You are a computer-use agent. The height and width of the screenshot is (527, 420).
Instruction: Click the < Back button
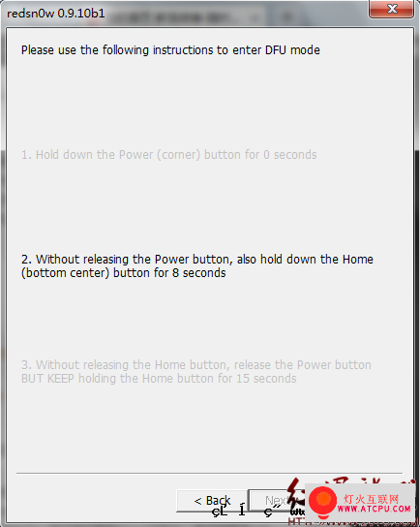point(212,501)
